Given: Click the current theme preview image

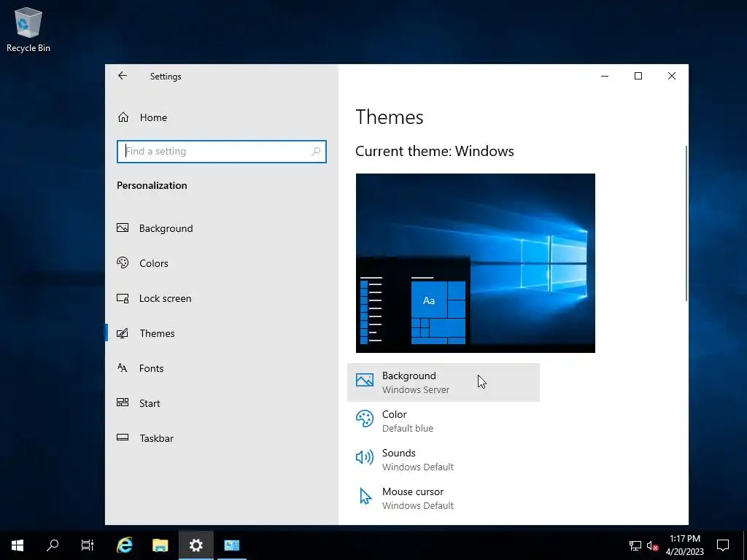Looking at the screenshot, I should [476, 262].
